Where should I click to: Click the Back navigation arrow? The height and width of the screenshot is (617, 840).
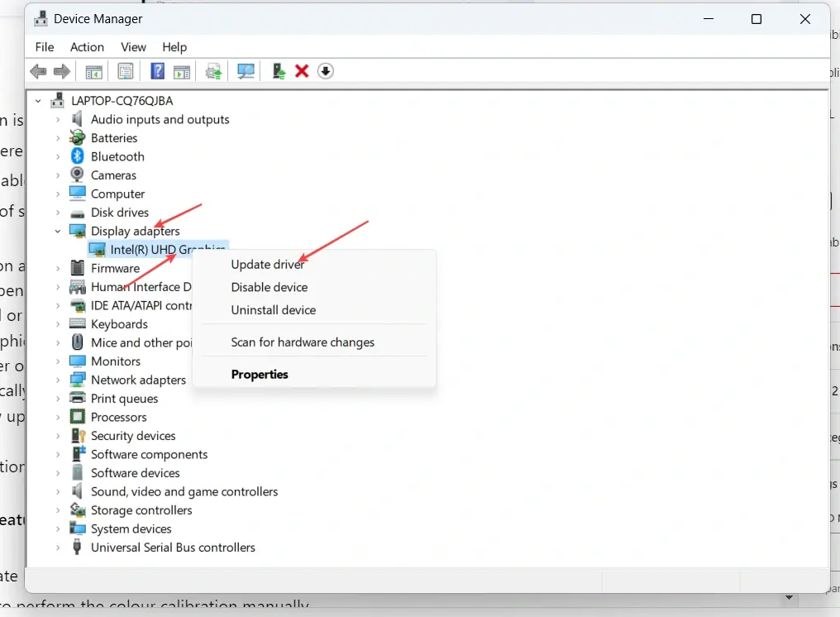[38, 71]
